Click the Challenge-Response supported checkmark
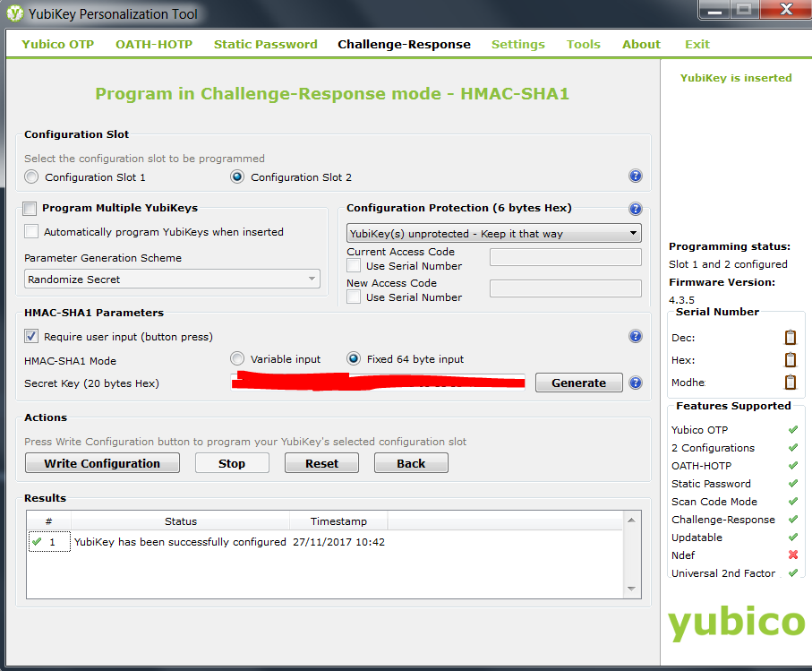812x671 pixels. point(793,520)
